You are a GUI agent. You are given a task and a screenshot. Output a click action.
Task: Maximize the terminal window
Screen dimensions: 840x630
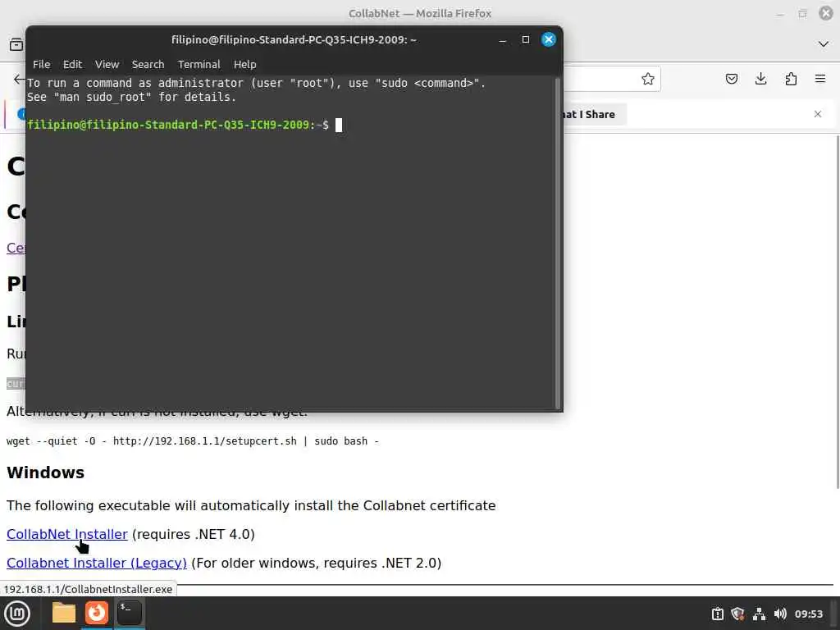526,39
